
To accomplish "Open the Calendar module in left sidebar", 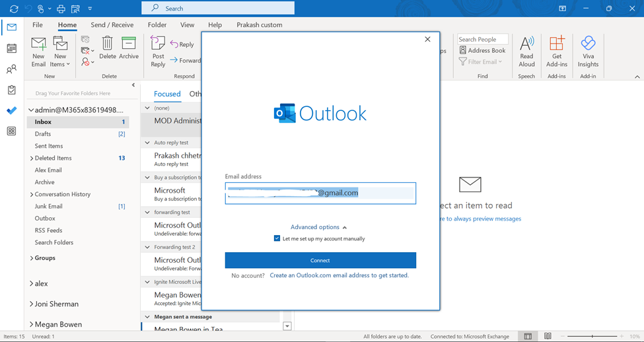I will pos(11,48).
